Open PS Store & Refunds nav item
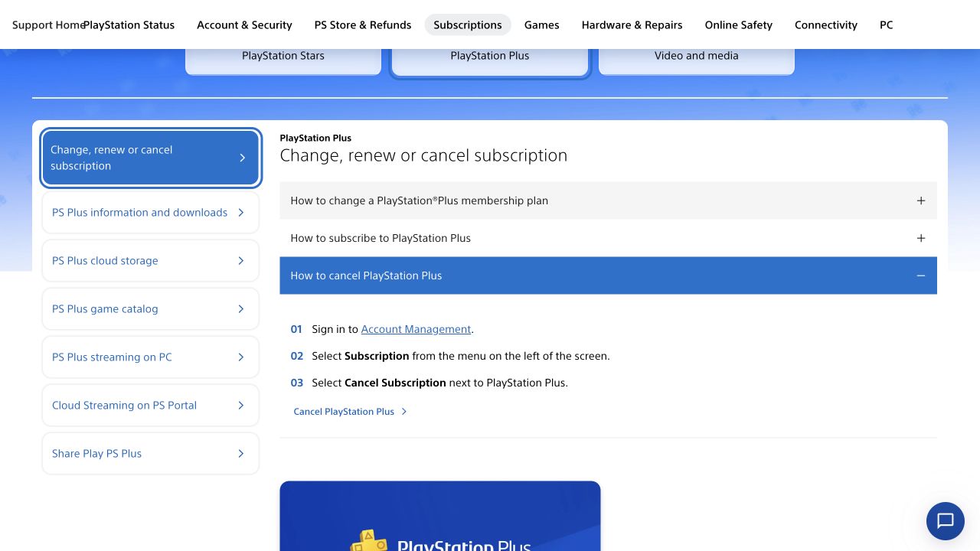980x551 pixels. (x=363, y=24)
